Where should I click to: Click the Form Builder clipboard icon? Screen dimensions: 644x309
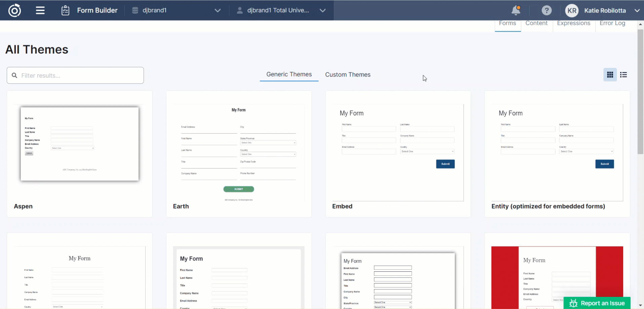(x=65, y=10)
